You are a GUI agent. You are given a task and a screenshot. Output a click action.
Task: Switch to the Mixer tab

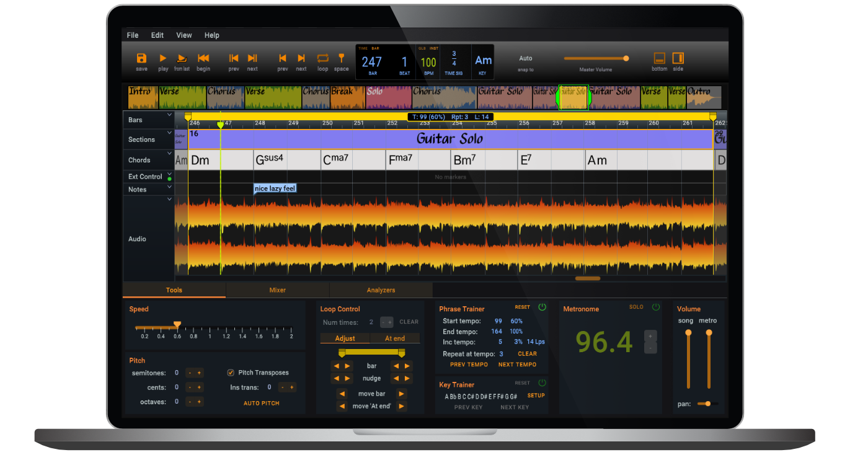277,290
